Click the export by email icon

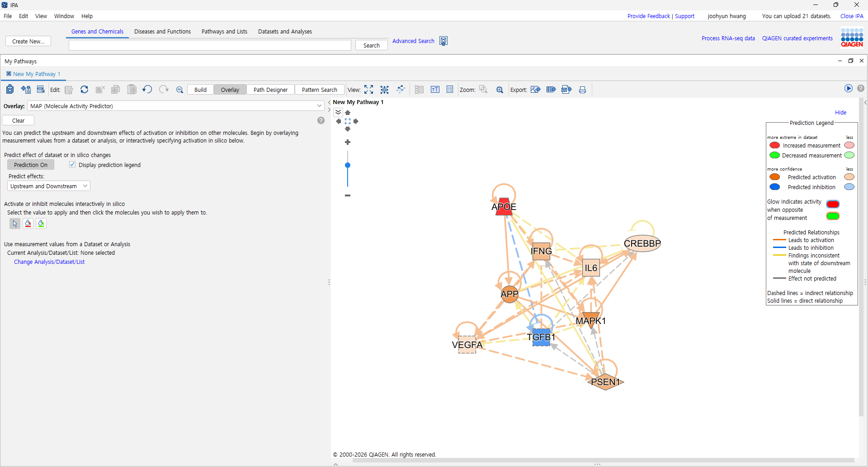click(566, 90)
